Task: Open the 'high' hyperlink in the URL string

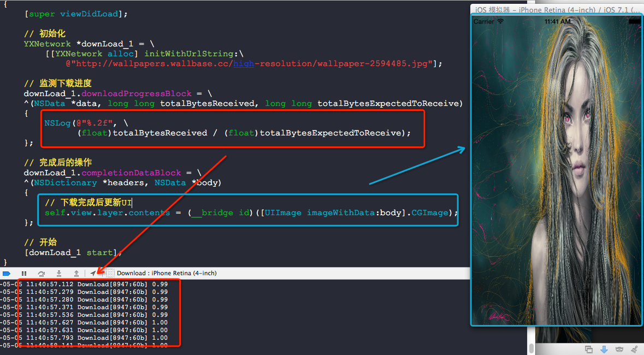Action: coord(244,64)
